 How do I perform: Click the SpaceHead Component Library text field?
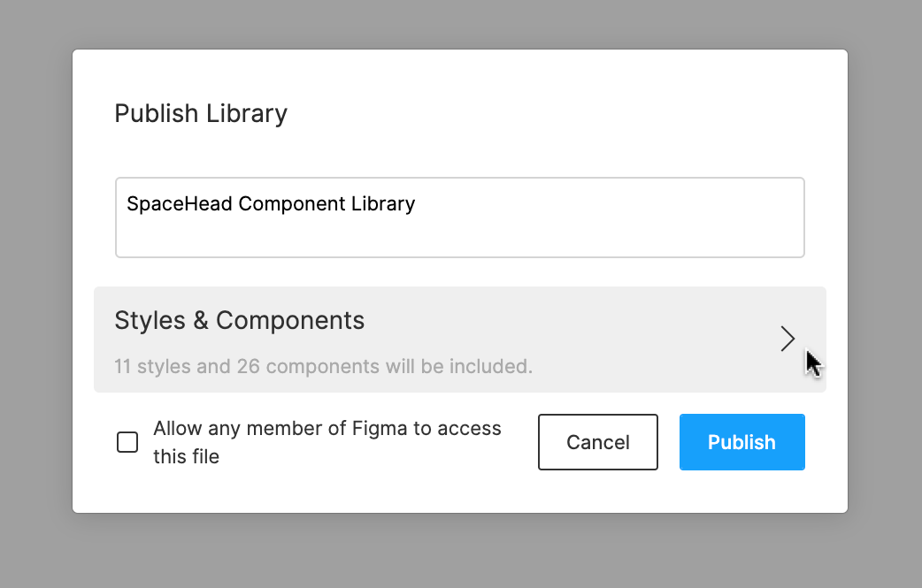pyautogui.click(x=459, y=218)
